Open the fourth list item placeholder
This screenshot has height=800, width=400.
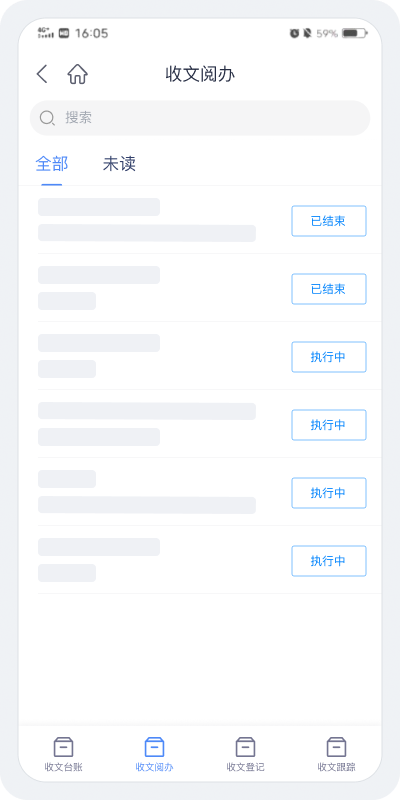(x=200, y=424)
